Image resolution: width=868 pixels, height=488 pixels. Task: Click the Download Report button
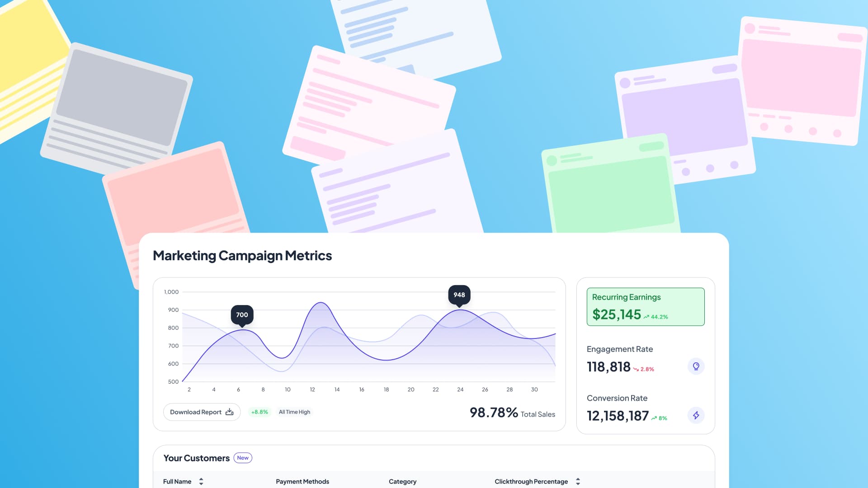pyautogui.click(x=202, y=412)
